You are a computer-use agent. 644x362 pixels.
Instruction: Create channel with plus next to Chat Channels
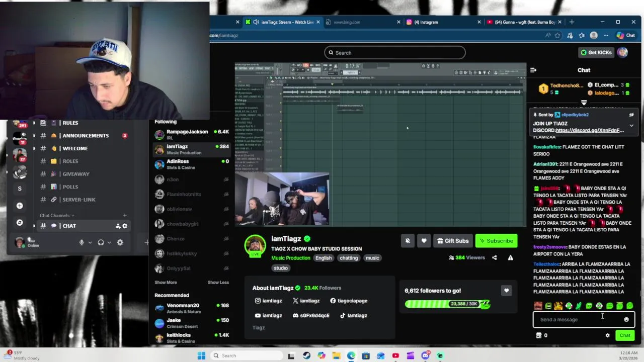pos(125,216)
